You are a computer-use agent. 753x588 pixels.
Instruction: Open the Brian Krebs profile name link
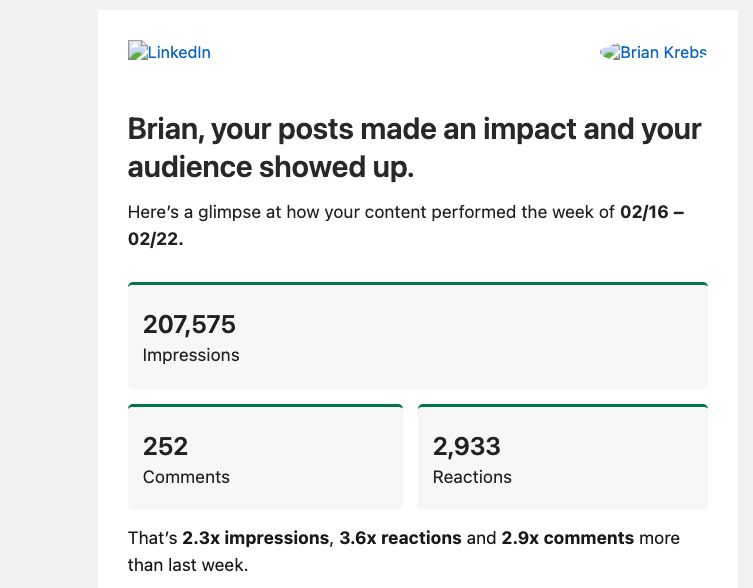(662, 53)
